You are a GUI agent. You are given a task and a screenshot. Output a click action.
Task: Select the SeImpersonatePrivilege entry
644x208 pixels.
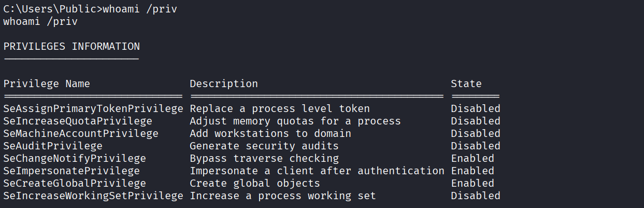(x=71, y=171)
